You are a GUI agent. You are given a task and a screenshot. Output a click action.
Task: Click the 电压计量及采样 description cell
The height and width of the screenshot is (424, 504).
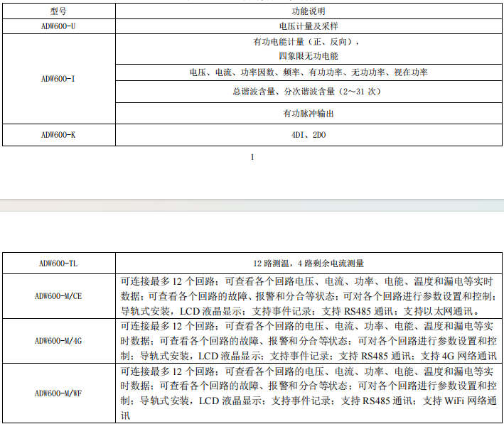309,26
